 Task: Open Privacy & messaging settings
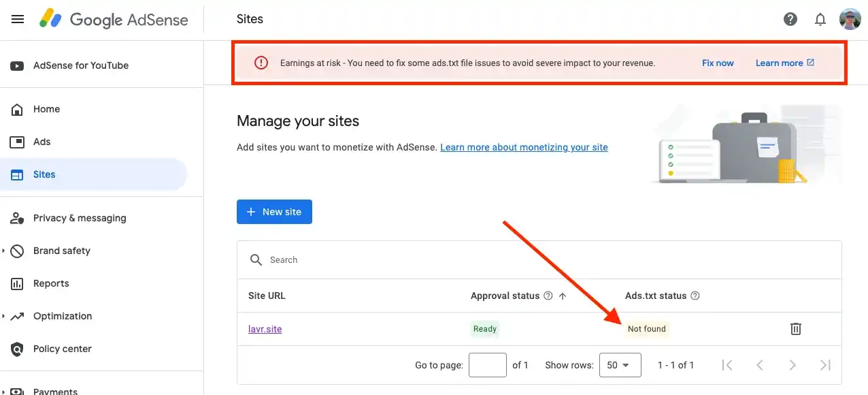(x=79, y=218)
